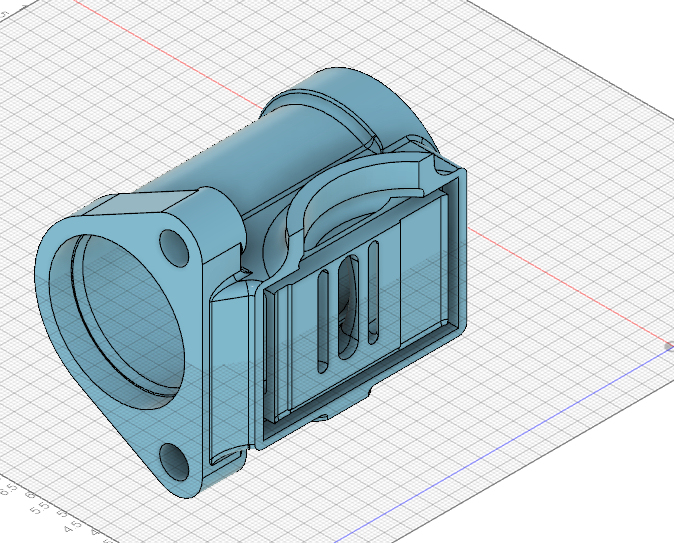Select the flat panel right of the slots
The image size is (674, 543).
tap(422, 271)
